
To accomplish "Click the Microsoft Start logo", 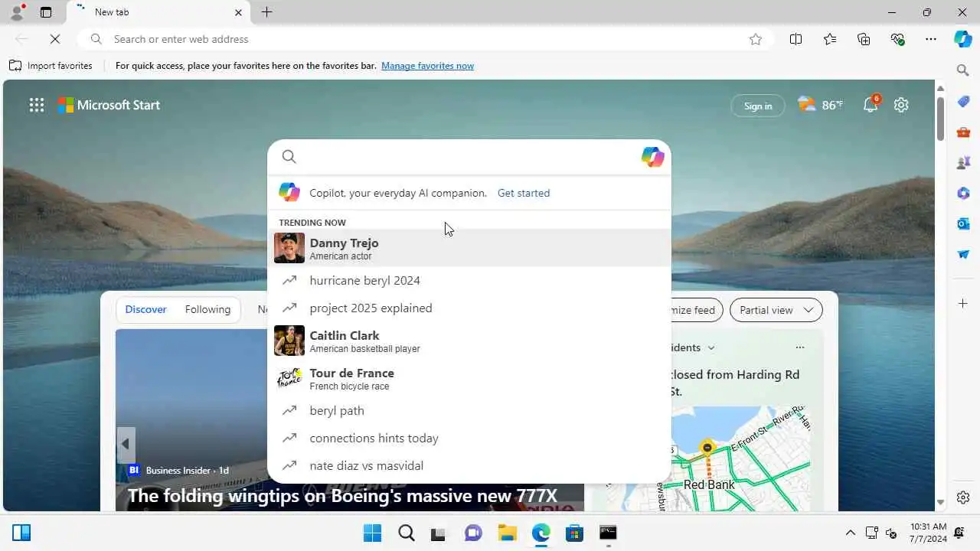I will (x=109, y=105).
